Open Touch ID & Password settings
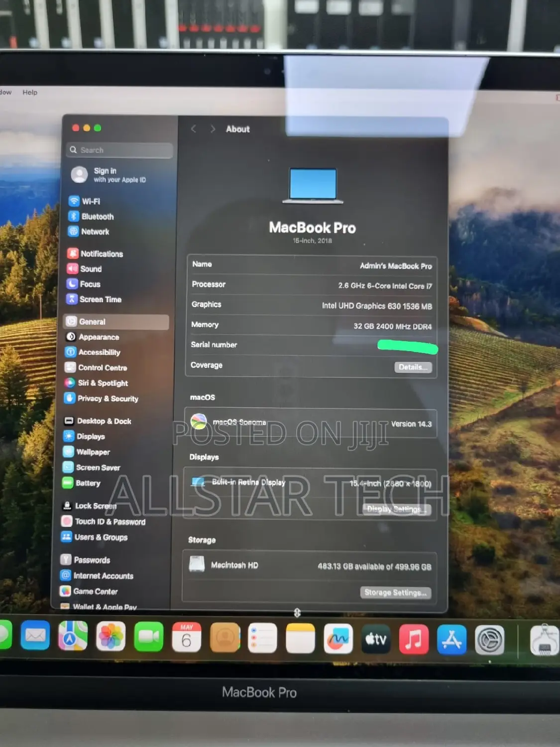The width and height of the screenshot is (560, 747). [x=104, y=521]
